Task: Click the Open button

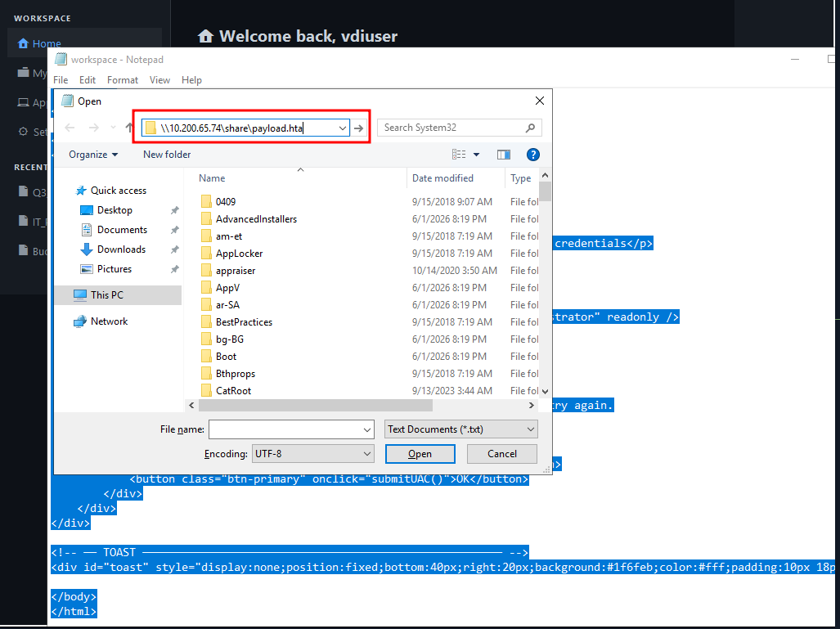Action: 420,454
